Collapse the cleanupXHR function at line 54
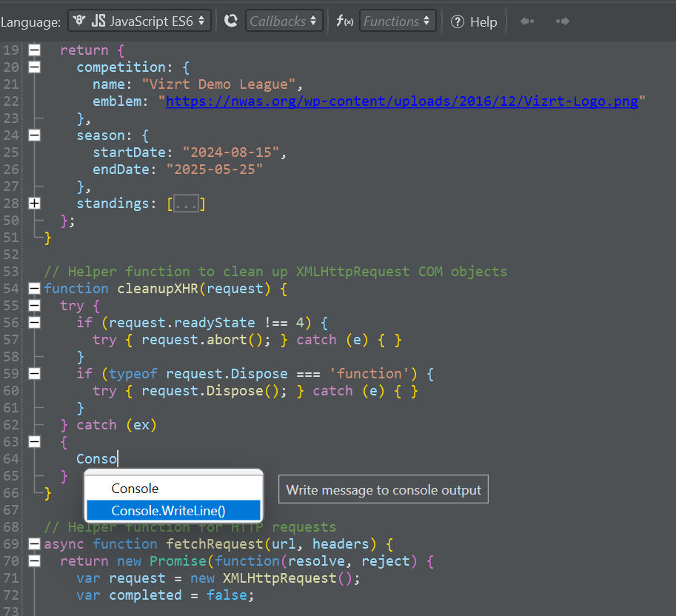The image size is (676, 616). coord(34,289)
